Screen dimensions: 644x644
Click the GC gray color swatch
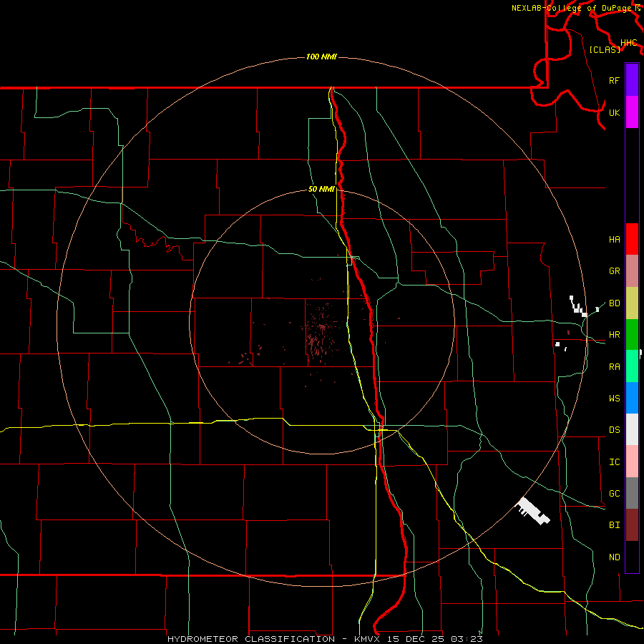tap(632, 493)
